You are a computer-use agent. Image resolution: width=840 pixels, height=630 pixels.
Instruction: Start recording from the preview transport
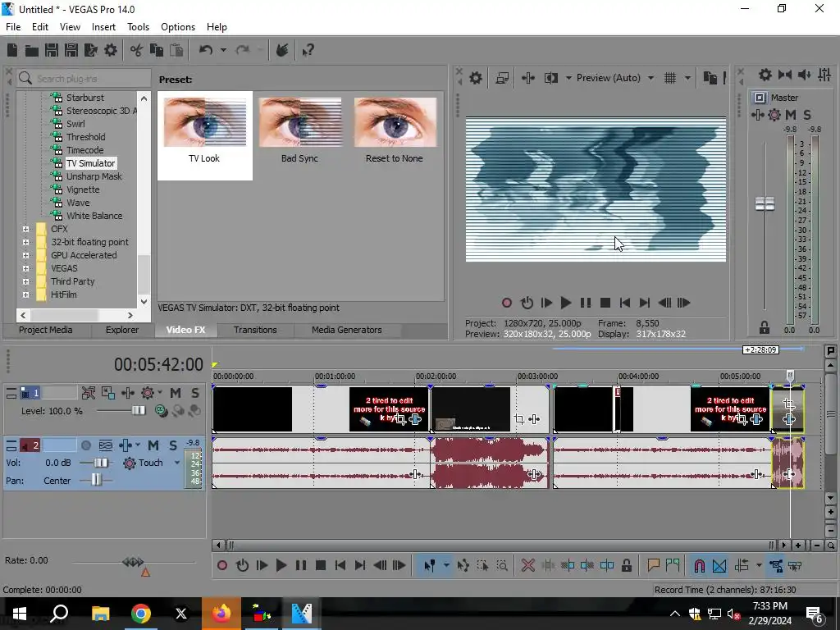click(507, 303)
